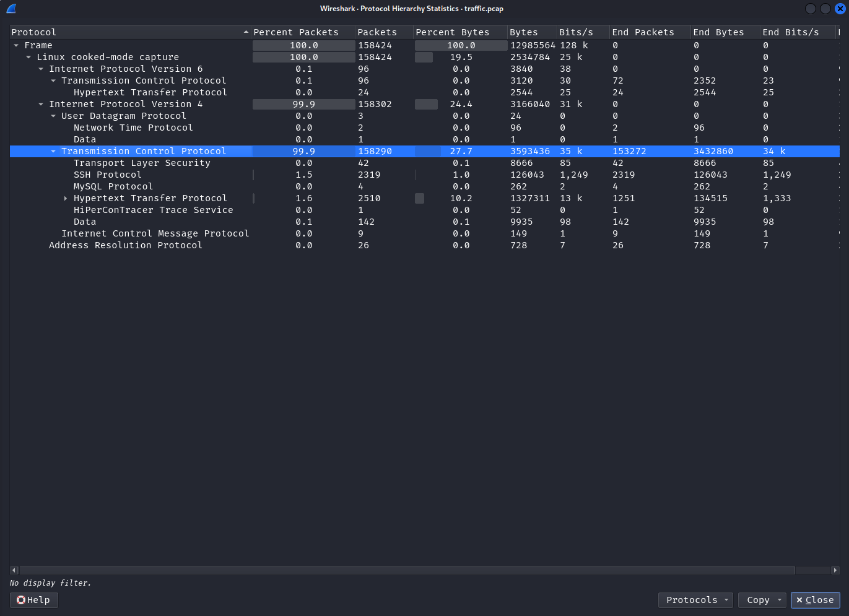
Task: Select the SSH Protocol row
Action: click(x=108, y=175)
